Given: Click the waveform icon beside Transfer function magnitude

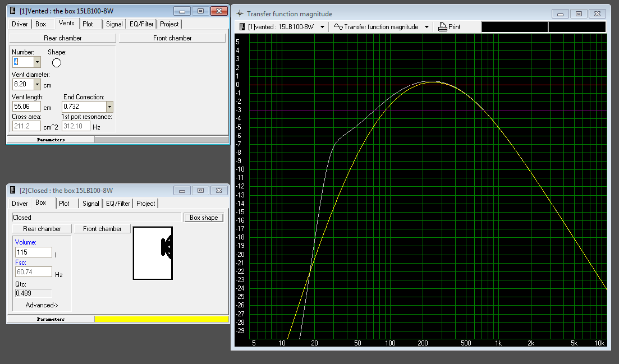Looking at the screenshot, I should pos(338,27).
